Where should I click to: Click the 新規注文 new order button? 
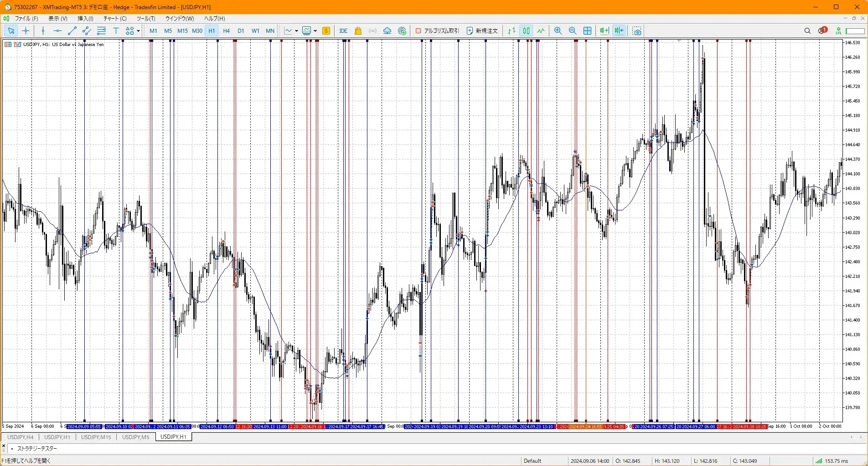click(482, 31)
